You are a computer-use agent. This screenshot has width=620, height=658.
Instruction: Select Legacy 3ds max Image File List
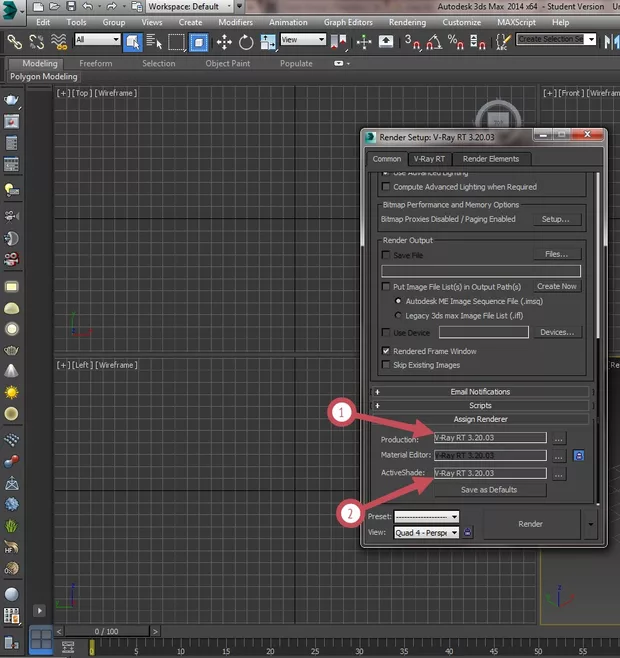(x=400, y=315)
